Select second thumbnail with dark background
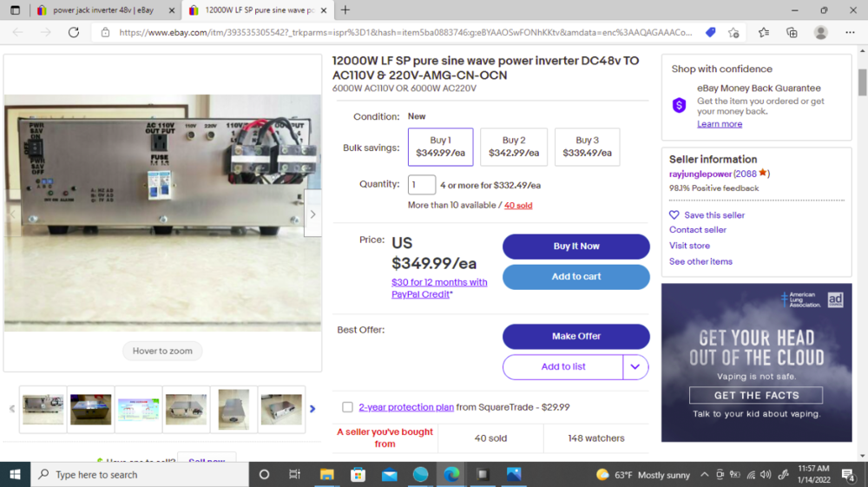Screen dimensions: 868x487 click(91, 410)
